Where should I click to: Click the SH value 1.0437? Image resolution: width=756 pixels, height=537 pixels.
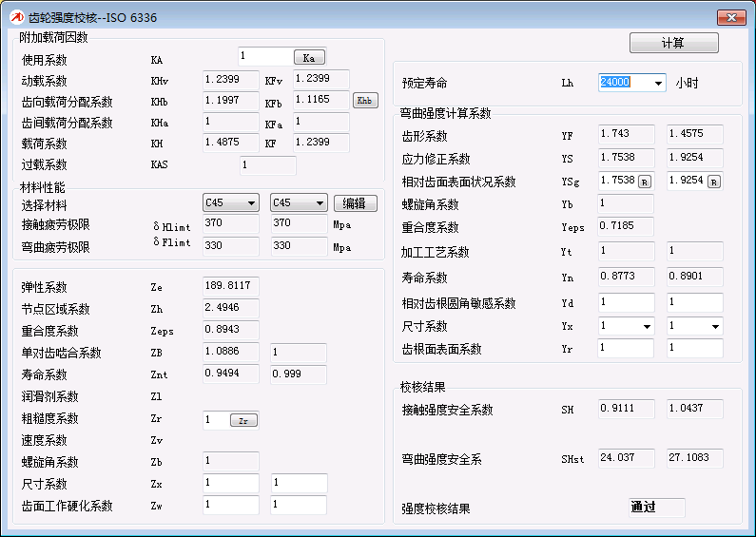(695, 409)
